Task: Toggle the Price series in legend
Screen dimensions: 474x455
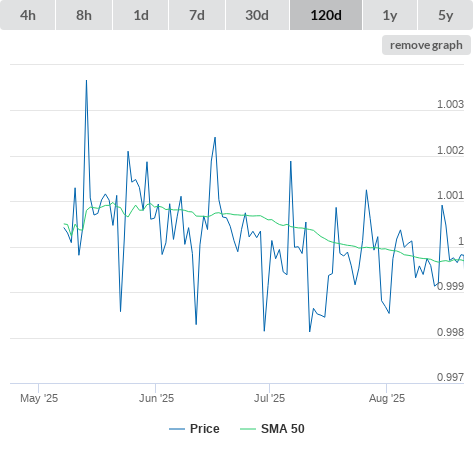Action: pyautogui.click(x=204, y=429)
